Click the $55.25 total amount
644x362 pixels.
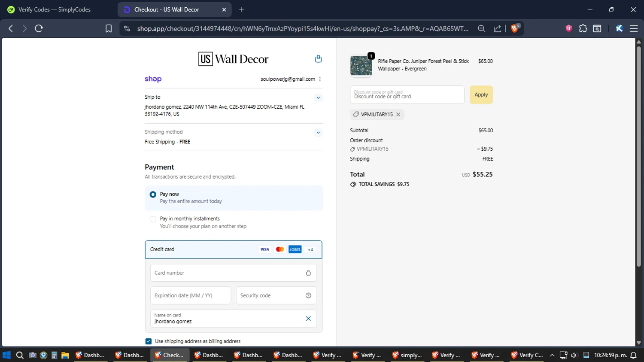pyautogui.click(x=483, y=174)
